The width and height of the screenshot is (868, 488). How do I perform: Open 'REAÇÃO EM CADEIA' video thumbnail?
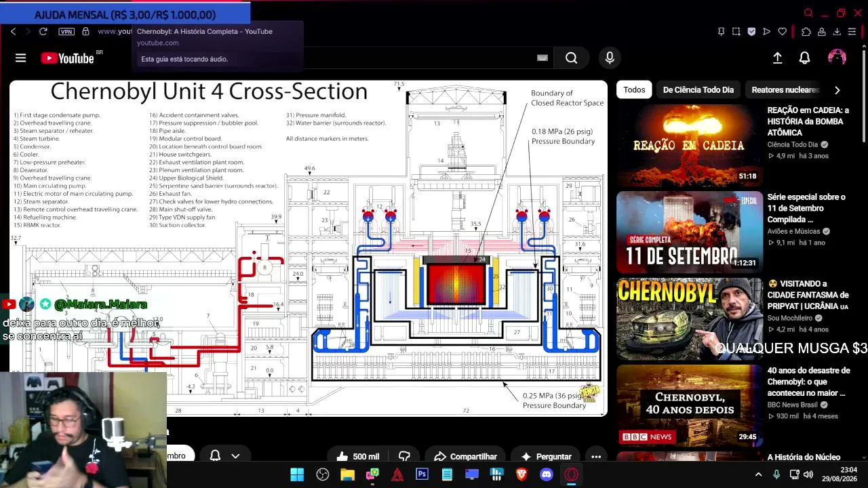click(690, 145)
